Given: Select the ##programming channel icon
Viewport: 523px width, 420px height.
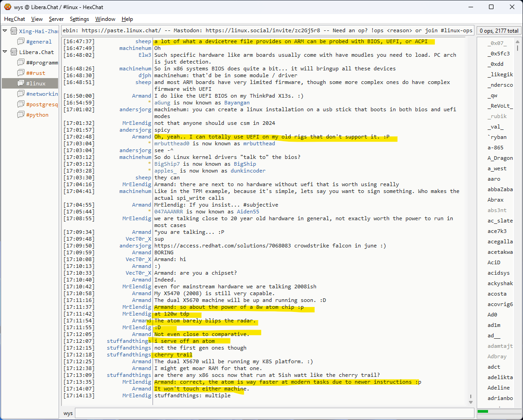Looking at the screenshot, I should point(21,63).
